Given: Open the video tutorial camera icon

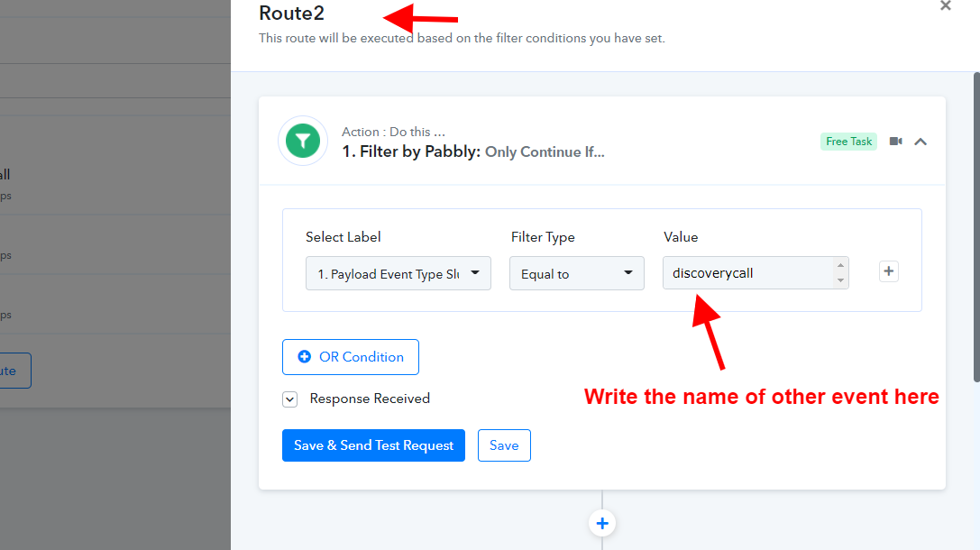Looking at the screenshot, I should tap(895, 142).
